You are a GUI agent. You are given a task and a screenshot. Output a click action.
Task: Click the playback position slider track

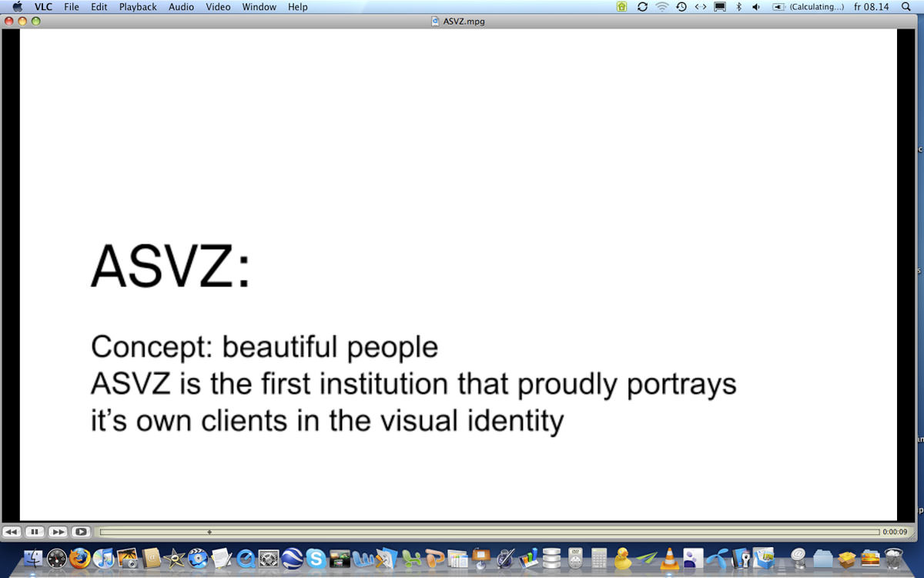pos(490,532)
